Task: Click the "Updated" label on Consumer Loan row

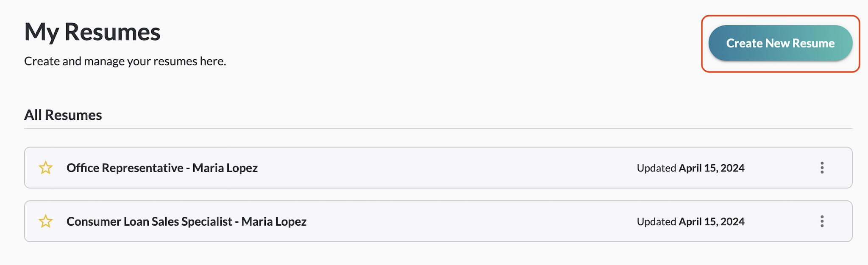Action: tap(656, 221)
